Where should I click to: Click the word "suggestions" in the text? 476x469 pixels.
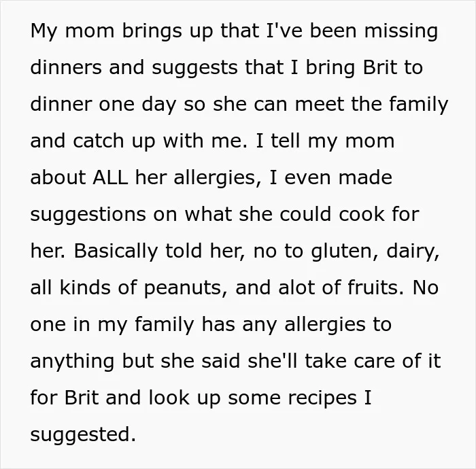tap(88, 215)
